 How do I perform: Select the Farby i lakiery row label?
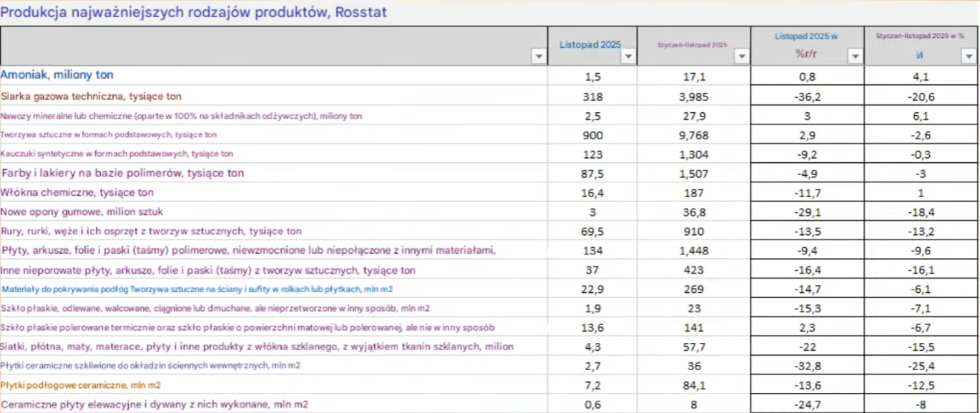pos(123,173)
